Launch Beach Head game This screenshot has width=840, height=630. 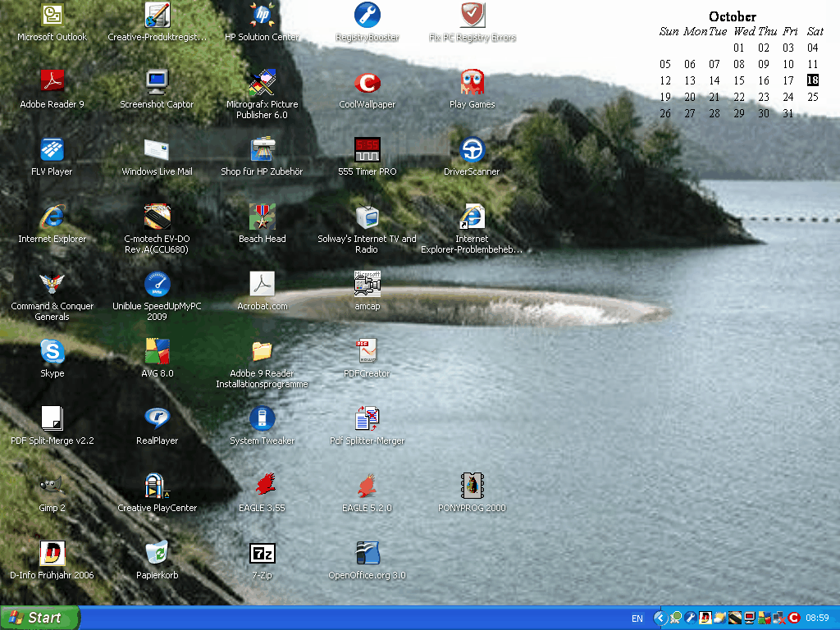click(262, 217)
